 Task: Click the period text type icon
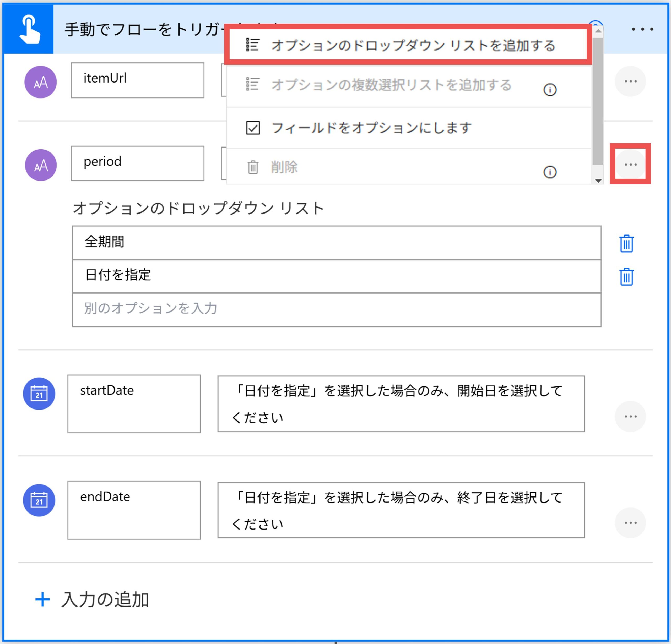point(40,165)
